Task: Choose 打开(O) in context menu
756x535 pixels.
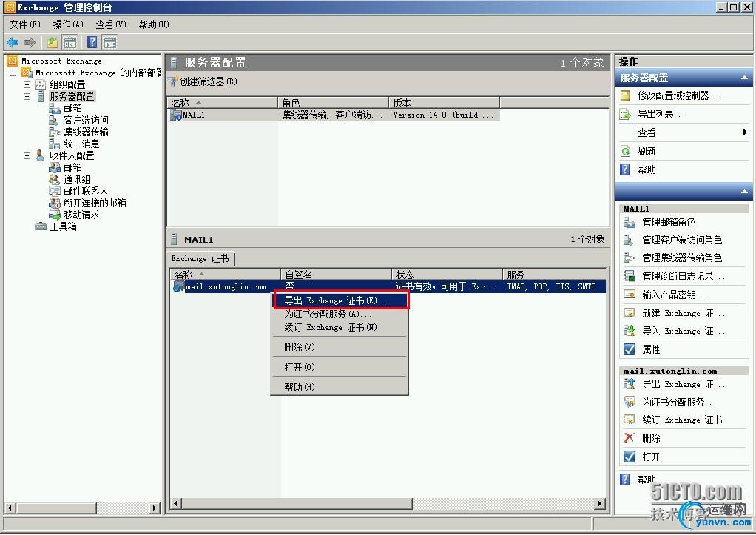Action: point(340,367)
